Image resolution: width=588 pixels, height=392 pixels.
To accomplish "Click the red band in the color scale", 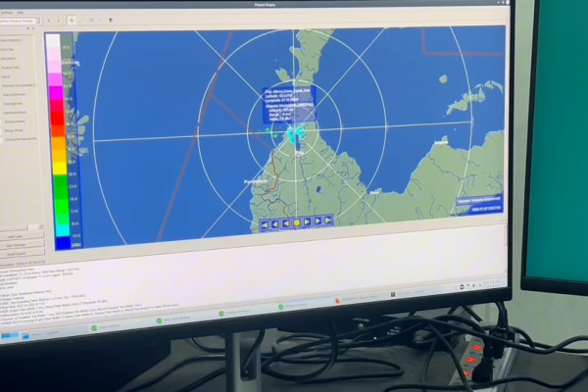I will click(x=56, y=117).
